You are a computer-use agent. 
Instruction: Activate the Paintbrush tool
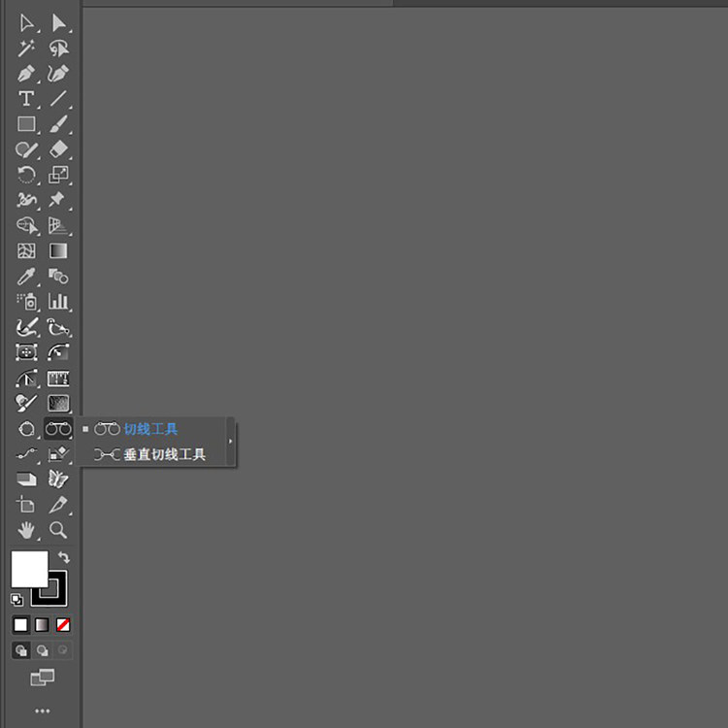[x=58, y=124]
